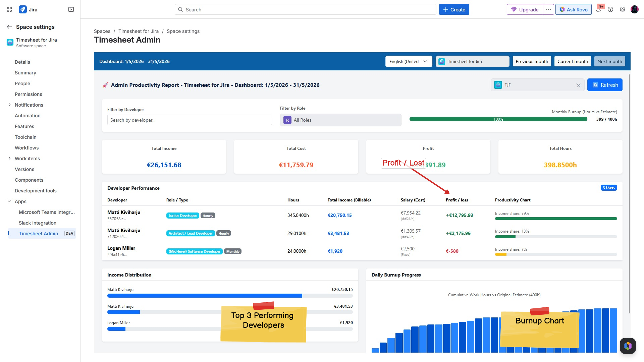Screen dimensions: 644x362
Task: Click the Junior Developer role tag
Action: tap(183, 216)
